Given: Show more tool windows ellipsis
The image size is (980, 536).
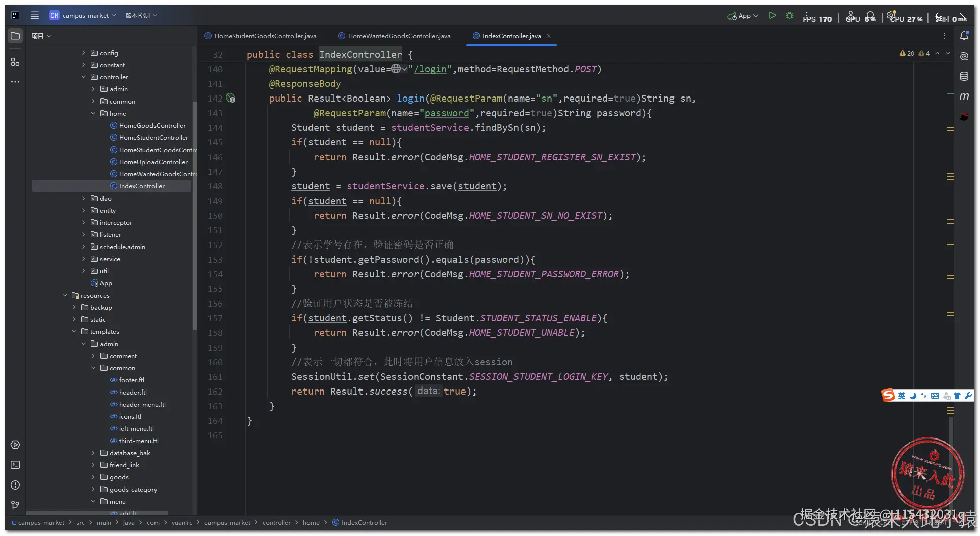Looking at the screenshot, I should (15, 82).
